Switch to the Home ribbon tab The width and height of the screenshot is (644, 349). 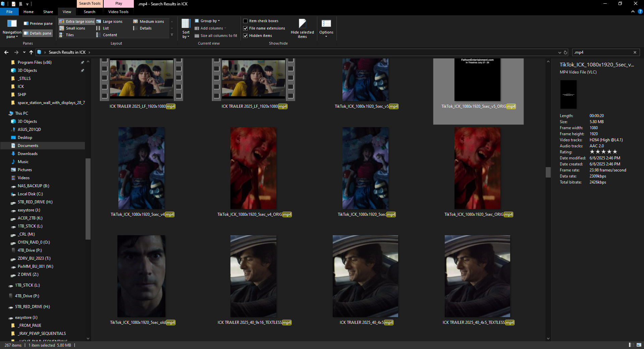point(29,12)
